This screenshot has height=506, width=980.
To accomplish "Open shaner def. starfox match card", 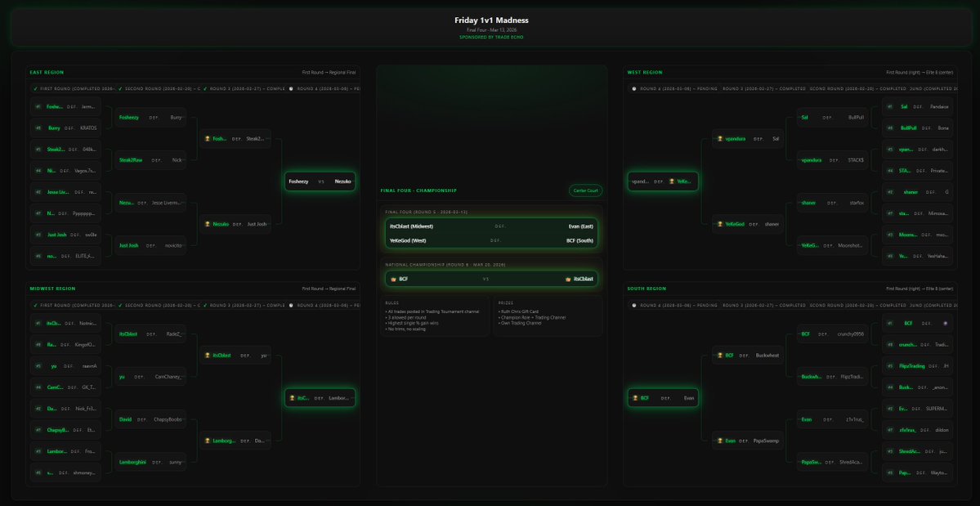I will click(833, 203).
